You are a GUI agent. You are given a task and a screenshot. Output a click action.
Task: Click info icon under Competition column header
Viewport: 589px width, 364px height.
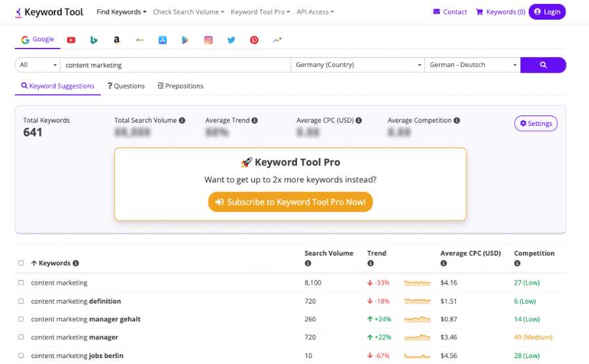(x=518, y=264)
